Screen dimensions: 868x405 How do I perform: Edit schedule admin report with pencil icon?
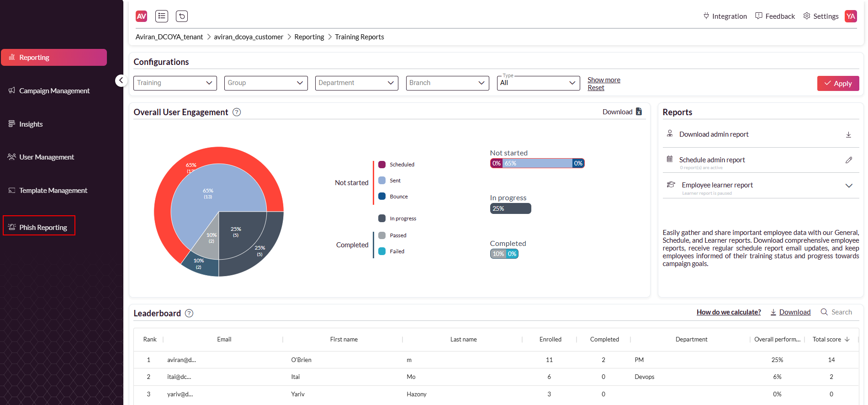pyautogui.click(x=848, y=160)
